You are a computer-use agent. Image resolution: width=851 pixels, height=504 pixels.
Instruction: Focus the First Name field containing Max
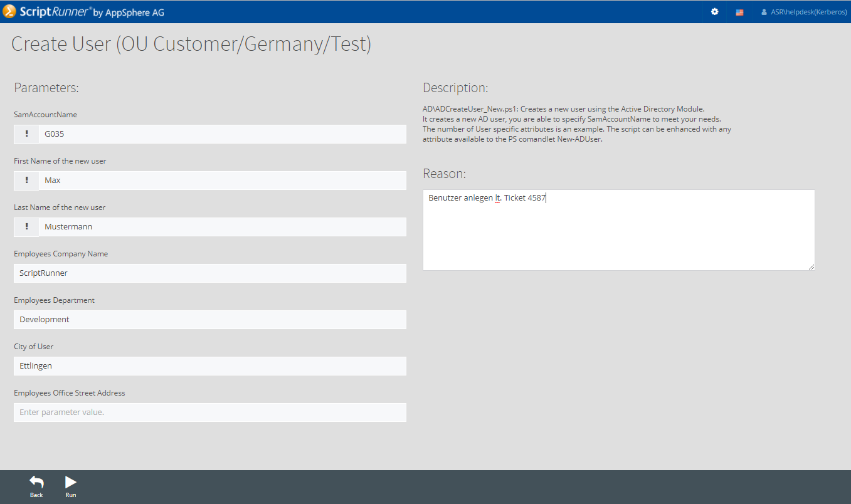pos(223,181)
